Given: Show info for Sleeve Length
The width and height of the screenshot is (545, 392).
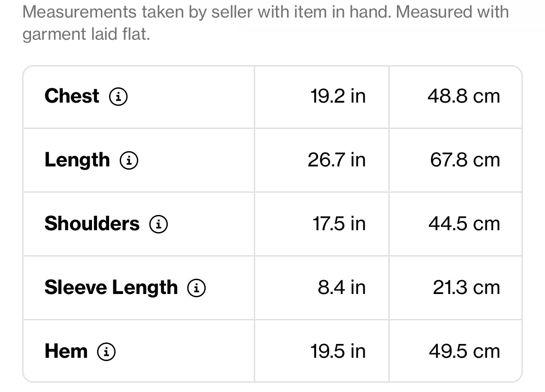Looking at the screenshot, I should 196,288.
